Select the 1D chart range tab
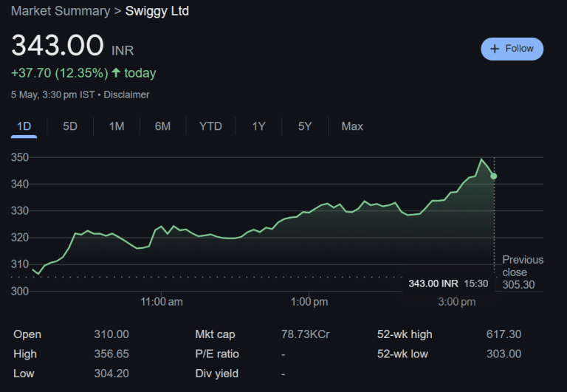 click(x=24, y=126)
